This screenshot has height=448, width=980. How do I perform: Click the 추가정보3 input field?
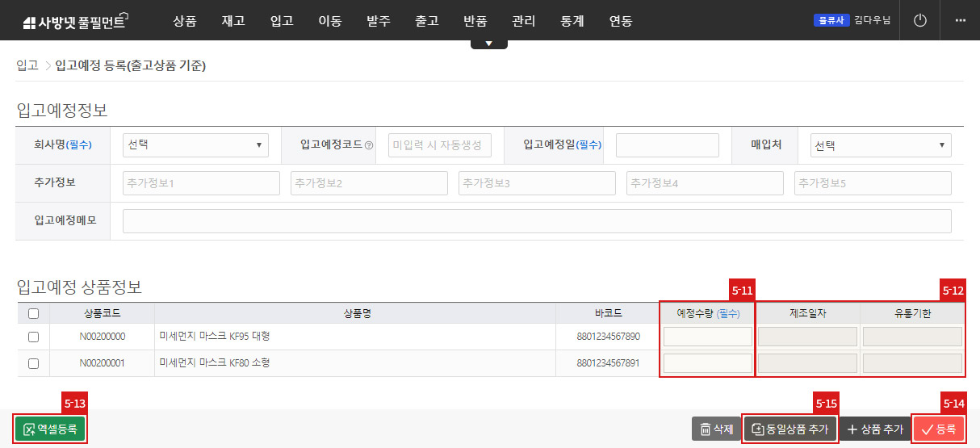537,183
